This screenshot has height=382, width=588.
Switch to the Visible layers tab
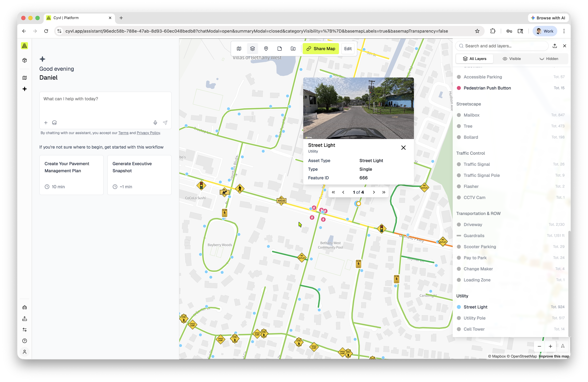pos(511,59)
